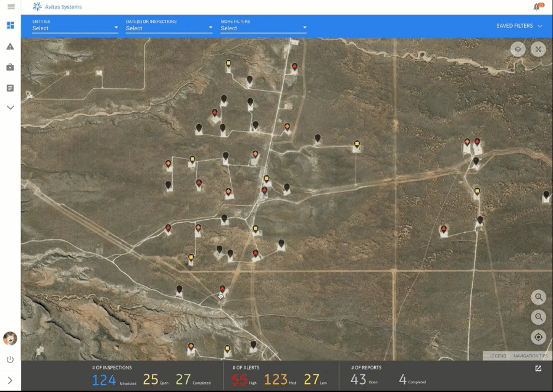Click the user avatar picture
553x392 pixels.
point(10,338)
